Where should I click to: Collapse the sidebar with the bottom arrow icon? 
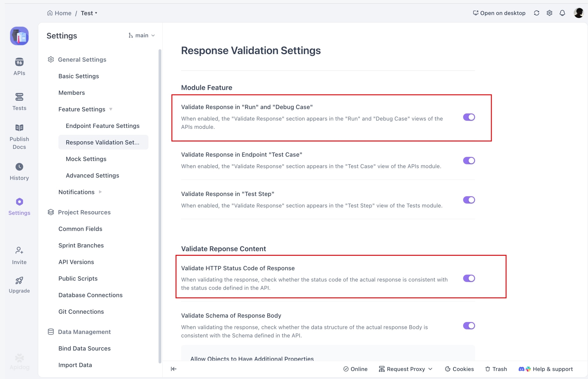tap(173, 369)
